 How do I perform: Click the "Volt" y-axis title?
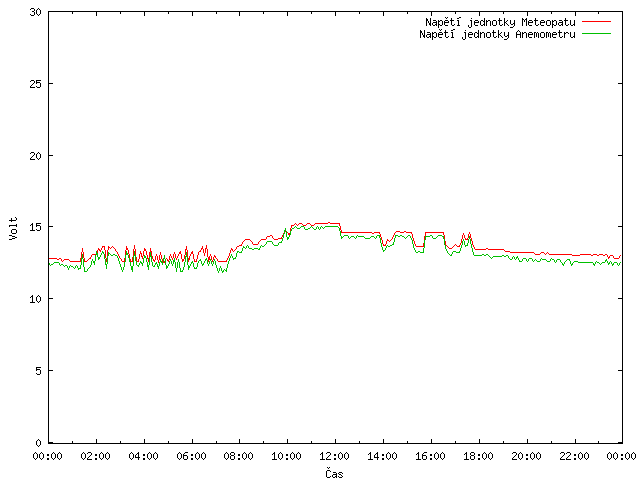(13, 228)
